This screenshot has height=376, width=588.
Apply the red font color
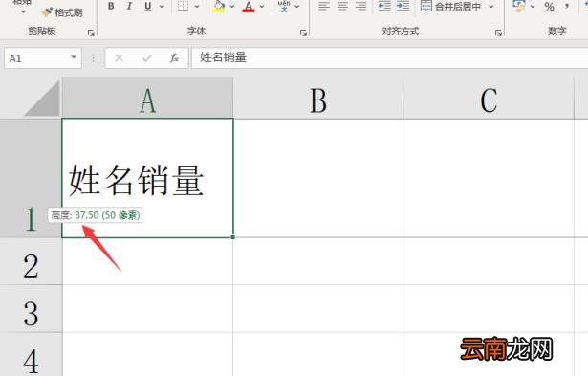pyautogui.click(x=249, y=6)
